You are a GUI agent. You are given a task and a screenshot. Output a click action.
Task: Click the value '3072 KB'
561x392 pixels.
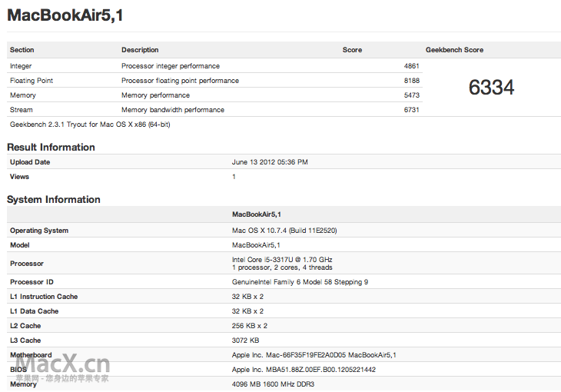[x=245, y=341]
